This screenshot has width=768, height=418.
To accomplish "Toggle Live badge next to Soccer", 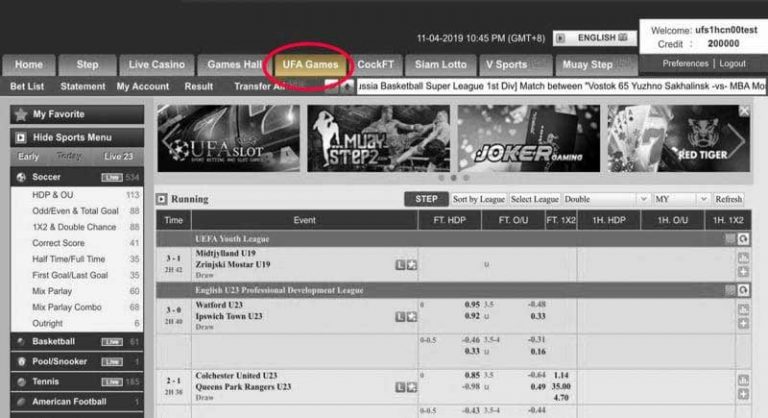I will click(112, 177).
